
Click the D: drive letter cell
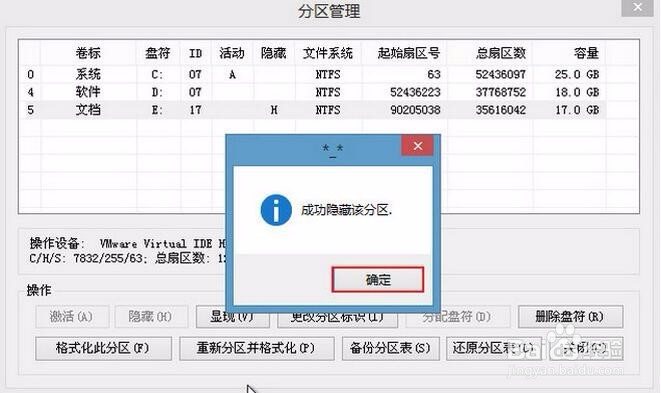point(157,92)
